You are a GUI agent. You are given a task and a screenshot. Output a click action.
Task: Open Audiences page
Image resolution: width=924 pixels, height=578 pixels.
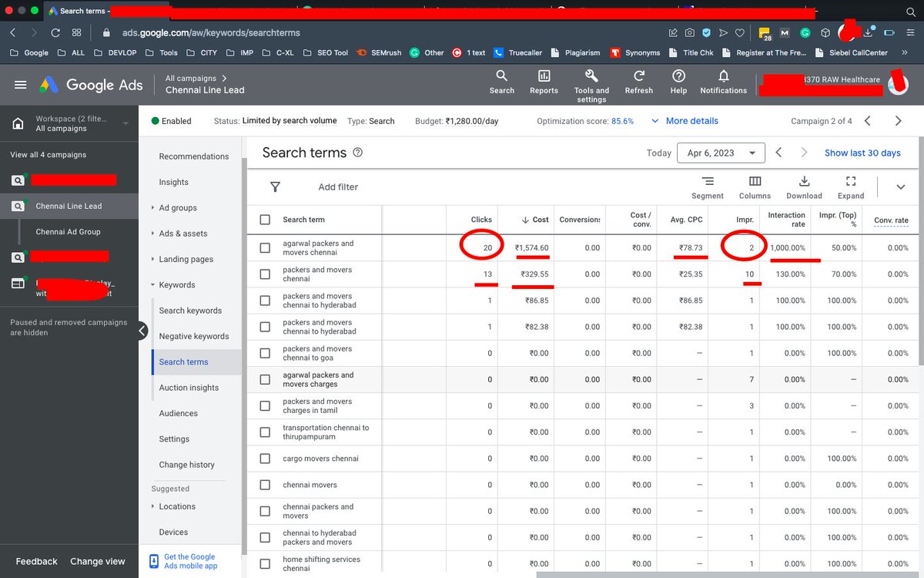click(x=178, y=413)
